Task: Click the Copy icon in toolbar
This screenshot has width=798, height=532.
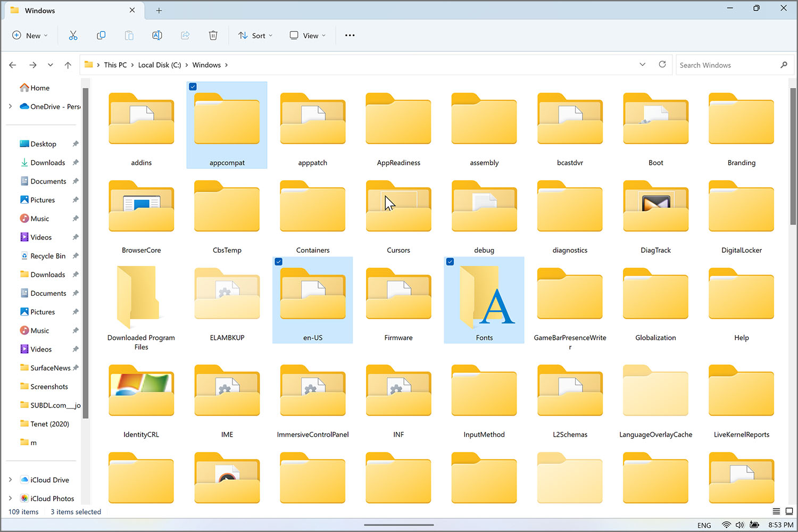Action: click(x=101, y=36)
